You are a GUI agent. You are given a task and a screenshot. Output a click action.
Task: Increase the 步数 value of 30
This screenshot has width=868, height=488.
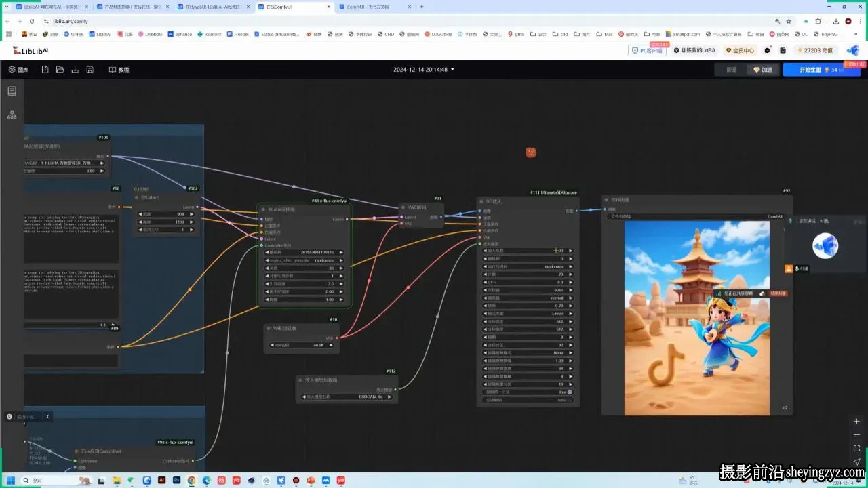[x=341, y=268]
